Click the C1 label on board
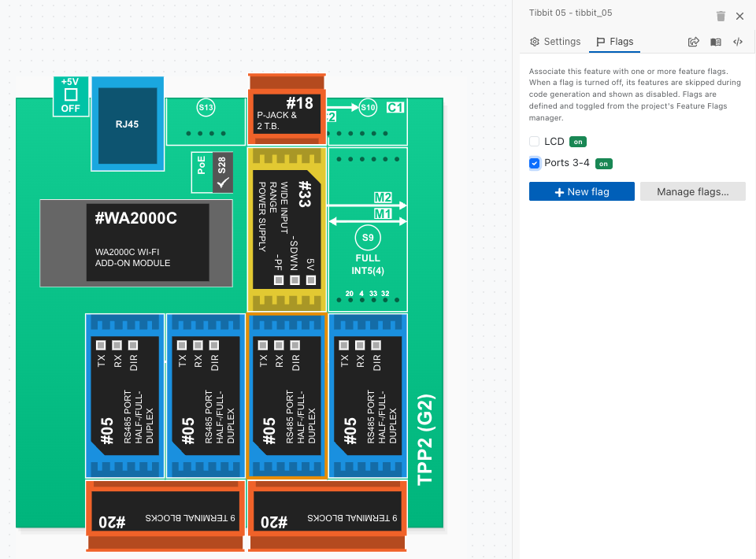Image resolution: width=756 pixels, height=559 pixels. (x=395, y=107)
